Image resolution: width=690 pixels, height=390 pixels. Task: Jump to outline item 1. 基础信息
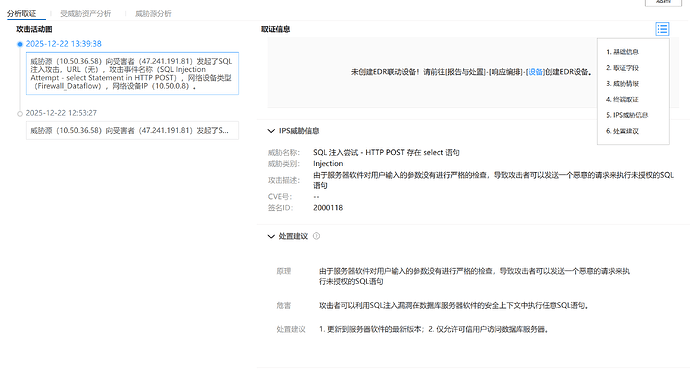pyautogui.click(x=622, y=52)
